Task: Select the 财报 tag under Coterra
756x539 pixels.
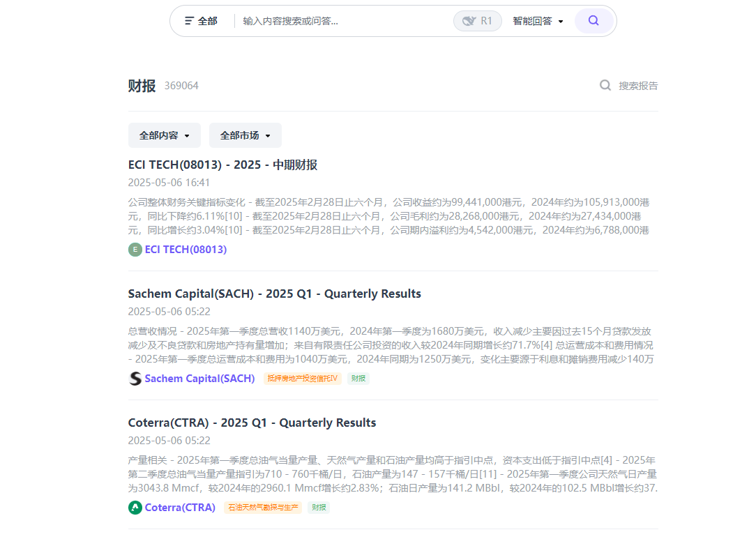Action: 319,508
